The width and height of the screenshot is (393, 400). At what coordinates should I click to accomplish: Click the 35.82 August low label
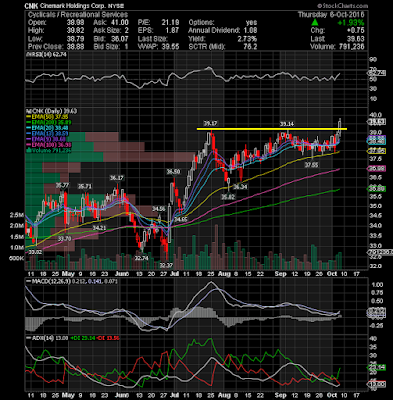click(228, 197)
